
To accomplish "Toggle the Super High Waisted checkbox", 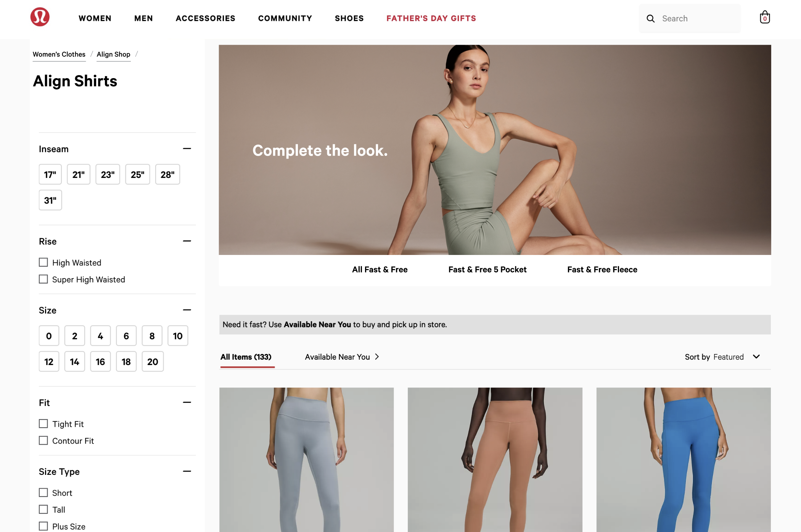I will pos(43,279).
